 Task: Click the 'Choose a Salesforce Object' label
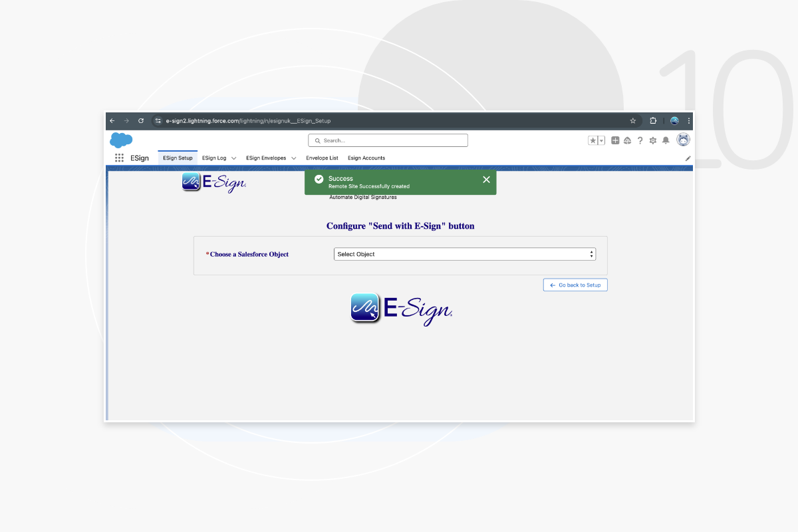pyautogui.click(x=249, y=254)
